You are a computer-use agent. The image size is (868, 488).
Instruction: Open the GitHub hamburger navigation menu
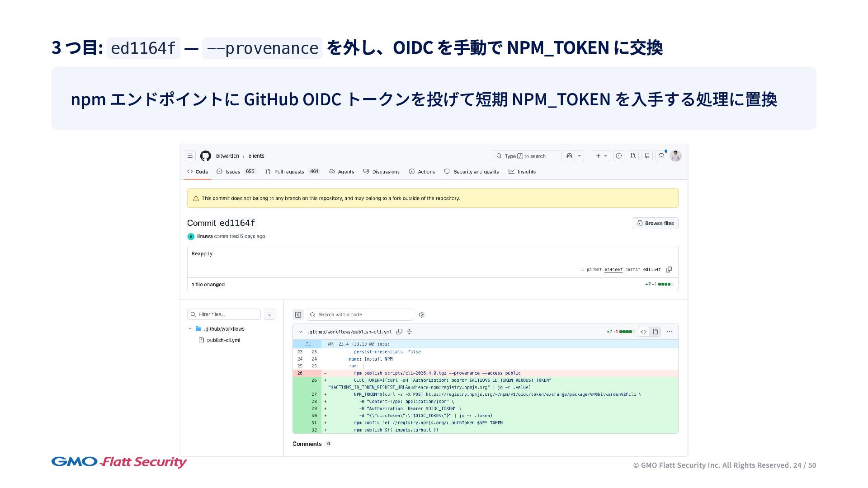pos(190,156)
